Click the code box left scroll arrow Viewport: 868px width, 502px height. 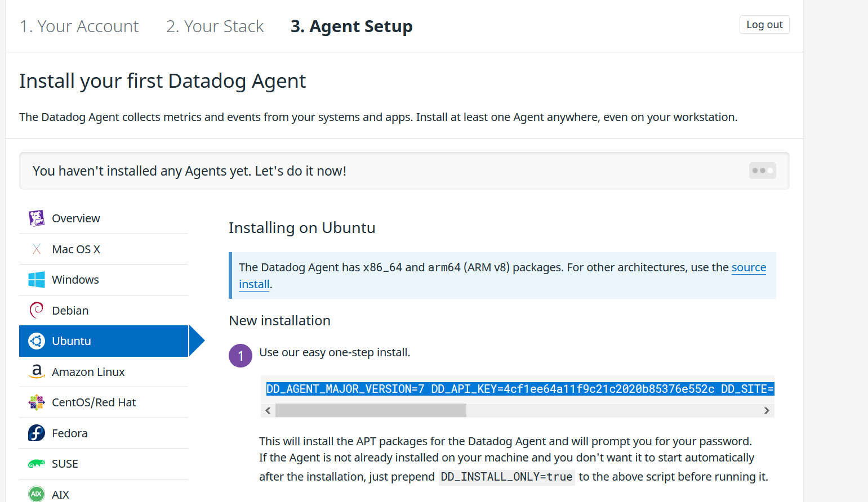pos(268,411)
